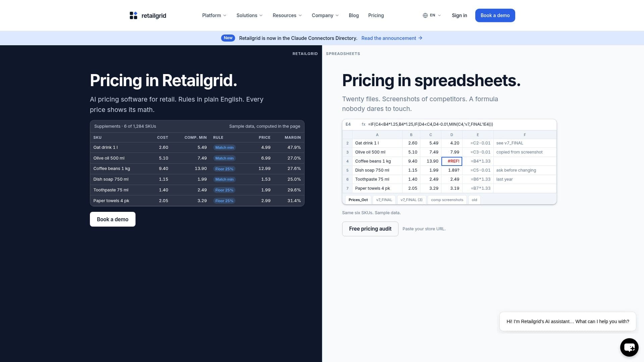Click the =B6*1.33 formula cell
This screenshot has height=362, width=644.
tap(478, 179)
